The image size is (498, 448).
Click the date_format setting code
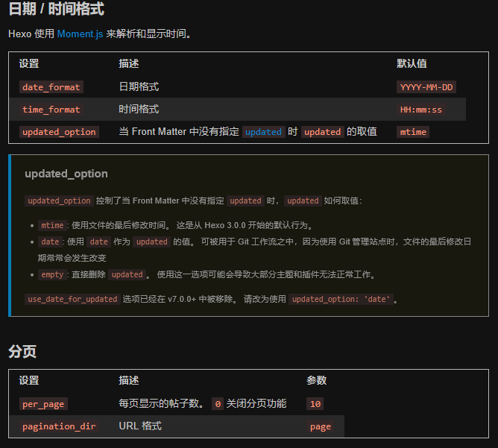51,87
